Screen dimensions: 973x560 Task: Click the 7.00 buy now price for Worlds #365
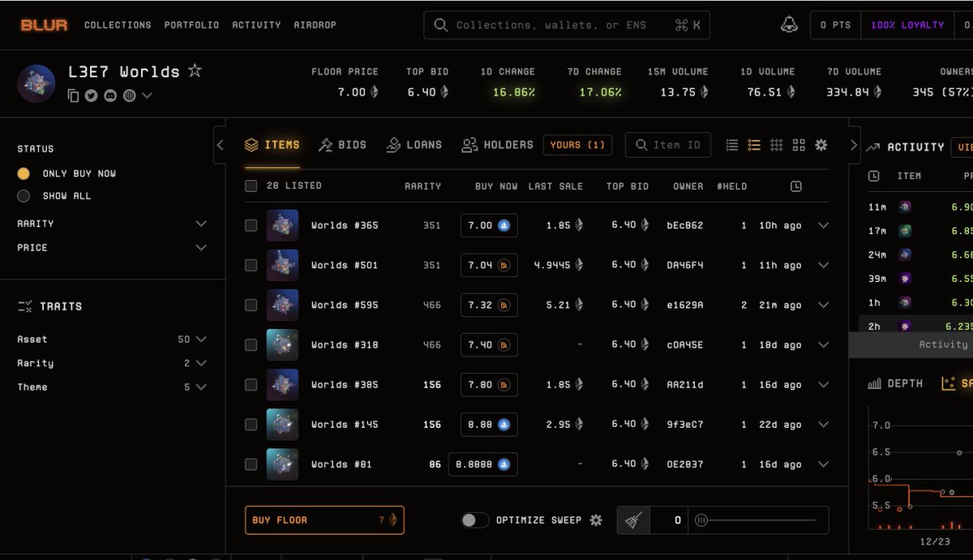pos(489,225)
